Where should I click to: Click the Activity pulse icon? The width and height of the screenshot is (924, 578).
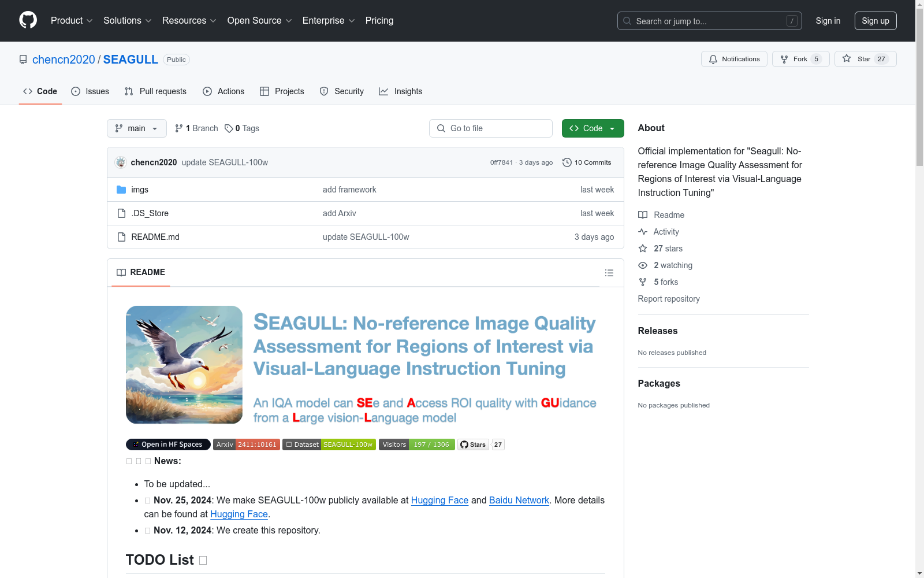click(643, 232)
